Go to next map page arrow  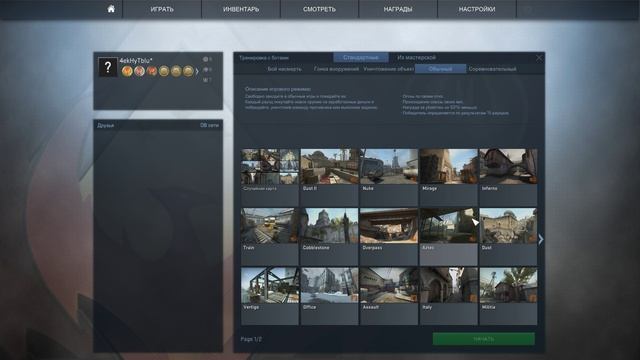pyautogui.click(x=541, y=240)
